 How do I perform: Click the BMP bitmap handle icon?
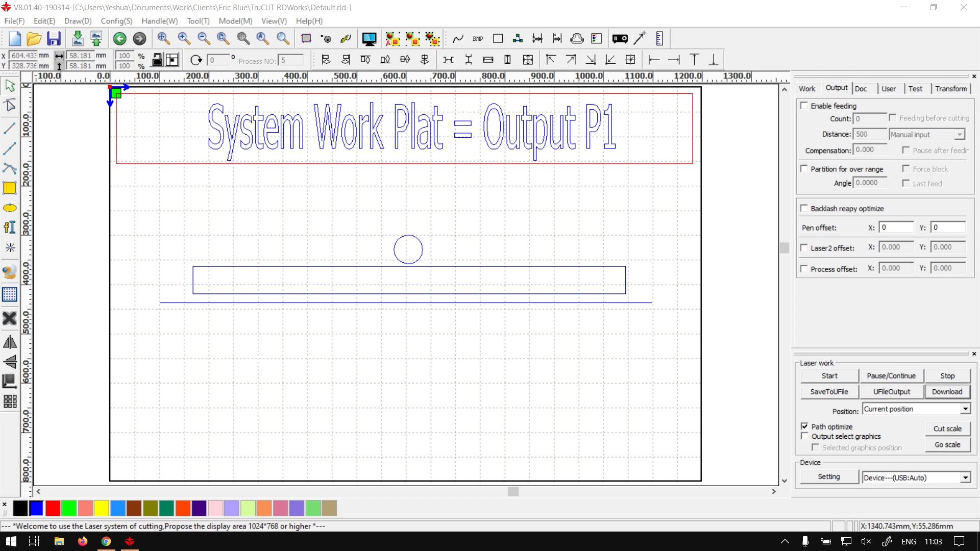pos(478,39)
